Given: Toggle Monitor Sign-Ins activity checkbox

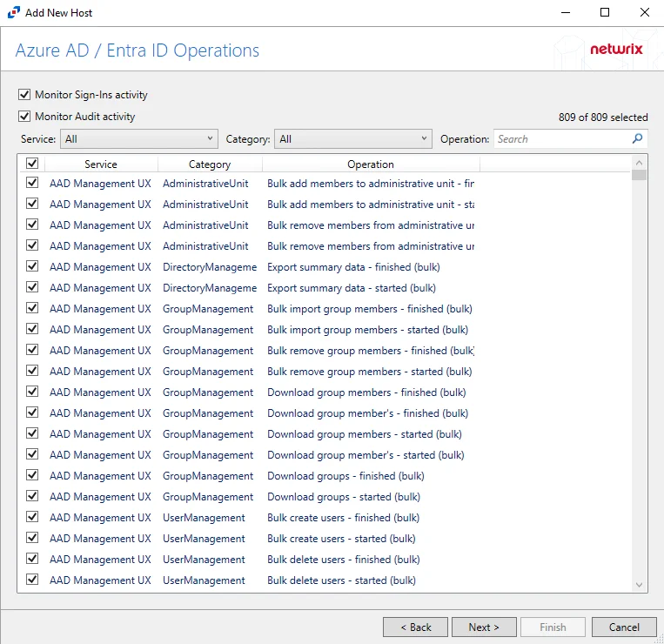Looking at the screenshot, I should coord(24,94).
